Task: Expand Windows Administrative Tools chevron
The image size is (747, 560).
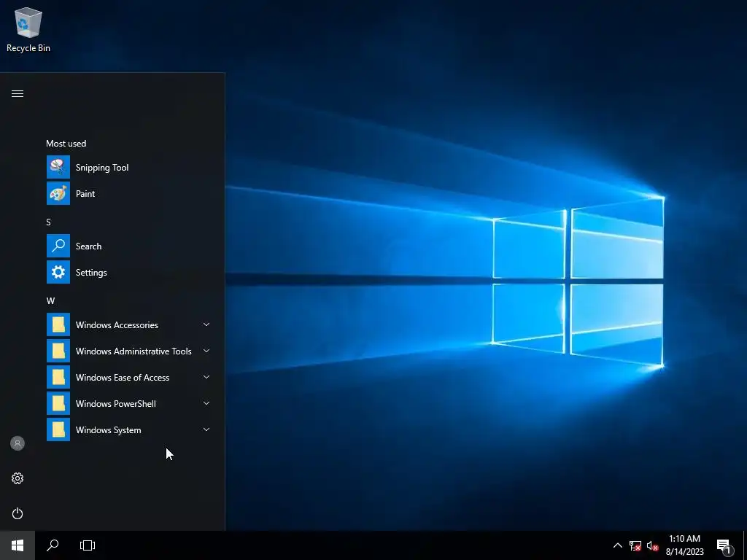Action: (206, 351)
